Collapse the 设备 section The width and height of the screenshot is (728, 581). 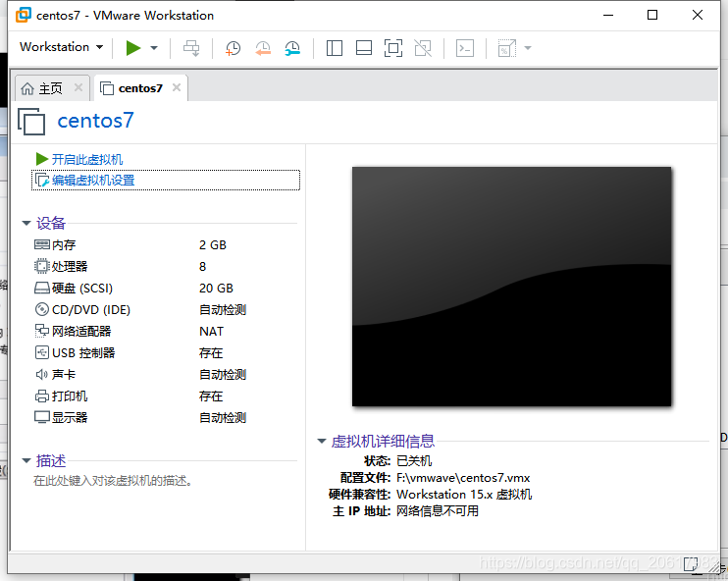pyautogui.click(x=26, y=224)
